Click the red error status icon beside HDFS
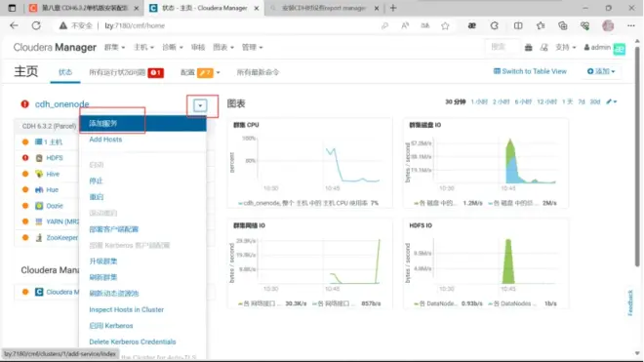The width and height of the screenshot is (644, 362). [25, 158]
